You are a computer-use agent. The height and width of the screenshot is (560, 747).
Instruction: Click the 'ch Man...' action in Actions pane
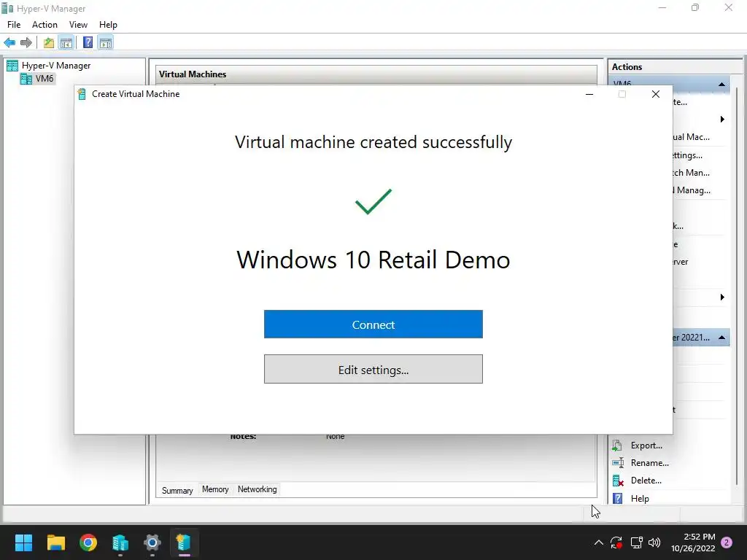coord(692,172)
